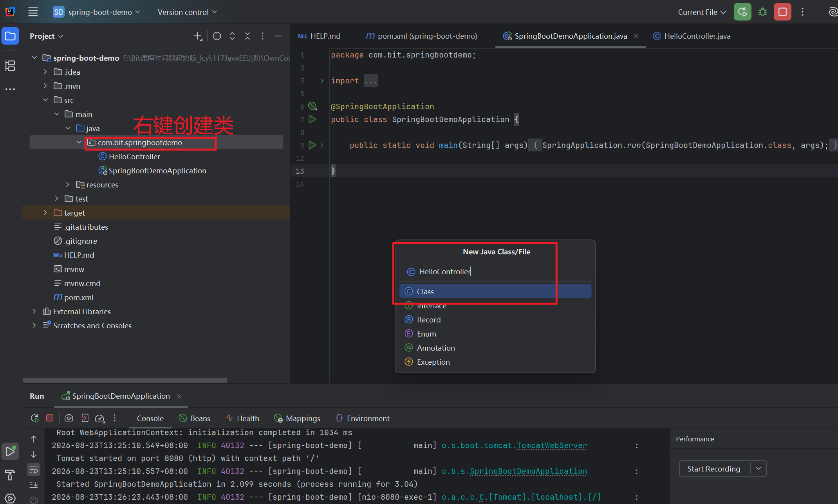Click the Debug bug icon
This screenshot has height=504, width=838.
[762, 12]
